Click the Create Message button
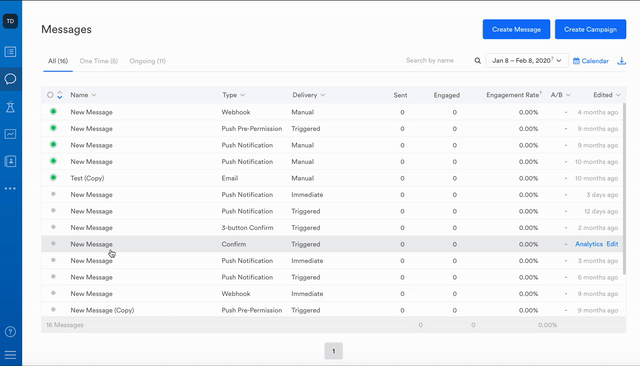640x366 pixels. 516,29
